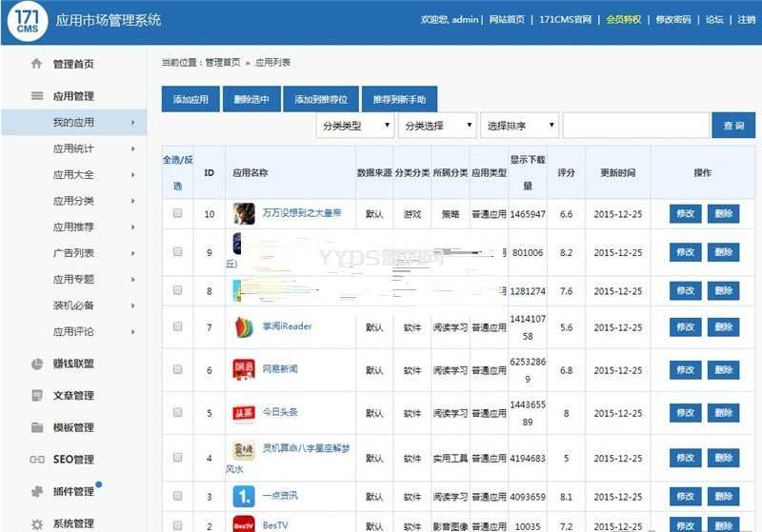Open the 分类选择 dropdown
The width and height of the screenshot is (762, 532).
437,126
